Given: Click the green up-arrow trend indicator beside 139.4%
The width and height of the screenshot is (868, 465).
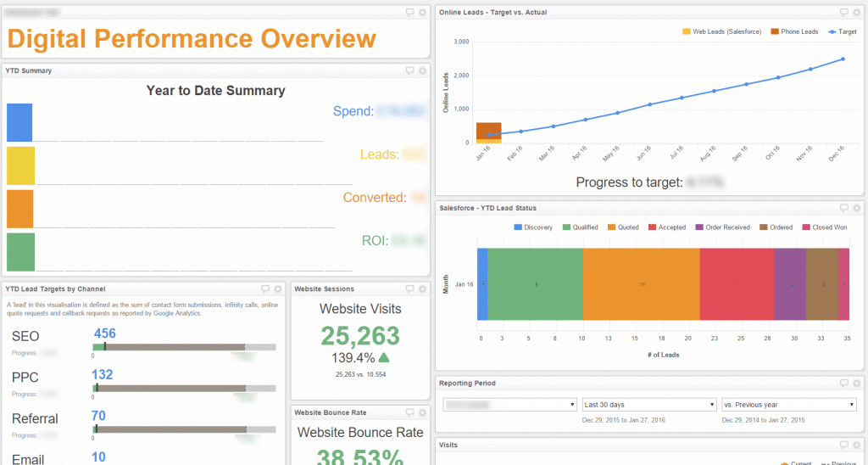Looking at the screenshot, I should (384, 357).
